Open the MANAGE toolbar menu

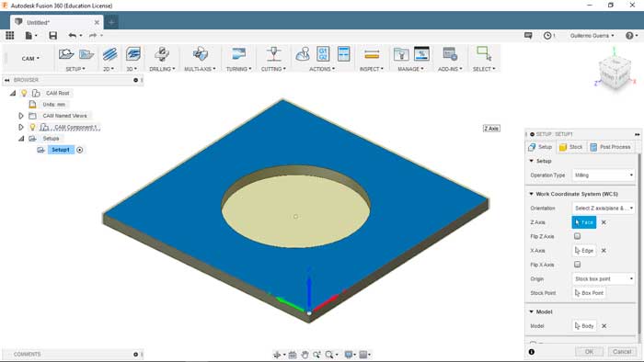[410, 69]
